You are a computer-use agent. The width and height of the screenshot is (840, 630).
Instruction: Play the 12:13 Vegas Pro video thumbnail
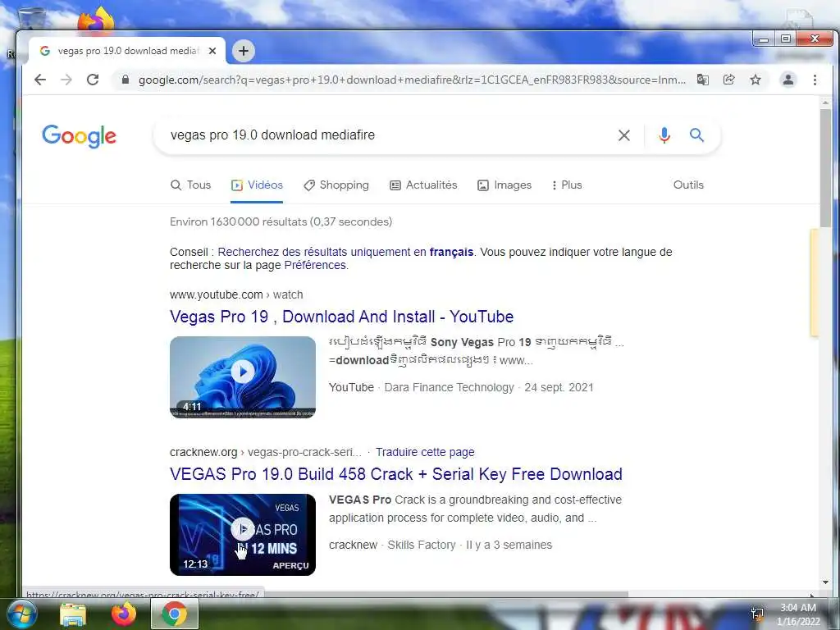(243, 535)
